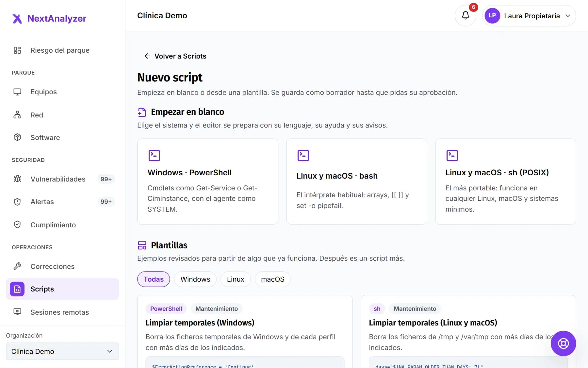Click the Scripts file-code icon

pyautogui.click(x=17, y=289)
